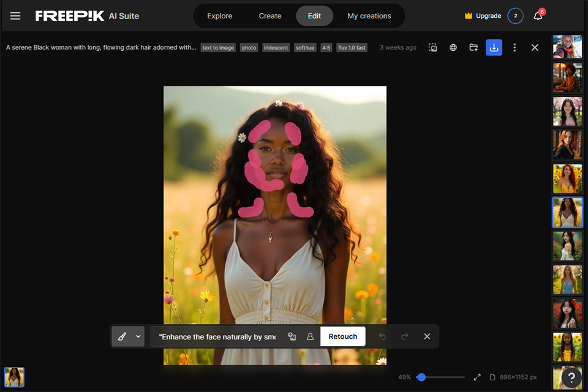Select the bottom-left current image thumbnail

[x=14, y=377]
